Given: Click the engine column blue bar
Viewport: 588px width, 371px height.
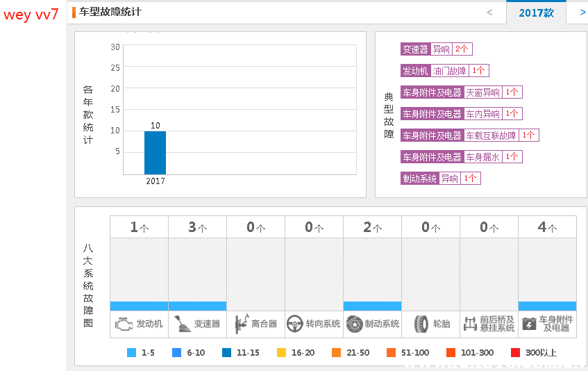Looking at the screenshot, I should [x=139, y=306].
